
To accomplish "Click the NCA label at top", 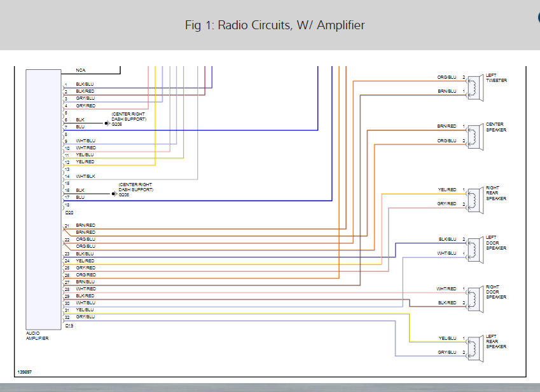I will coord(81,70).
